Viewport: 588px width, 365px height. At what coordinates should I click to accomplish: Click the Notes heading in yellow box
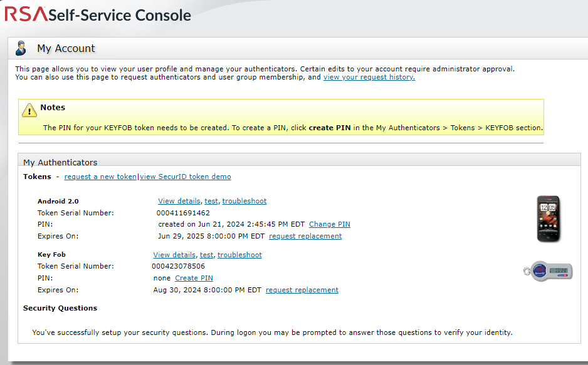[53, 108]
